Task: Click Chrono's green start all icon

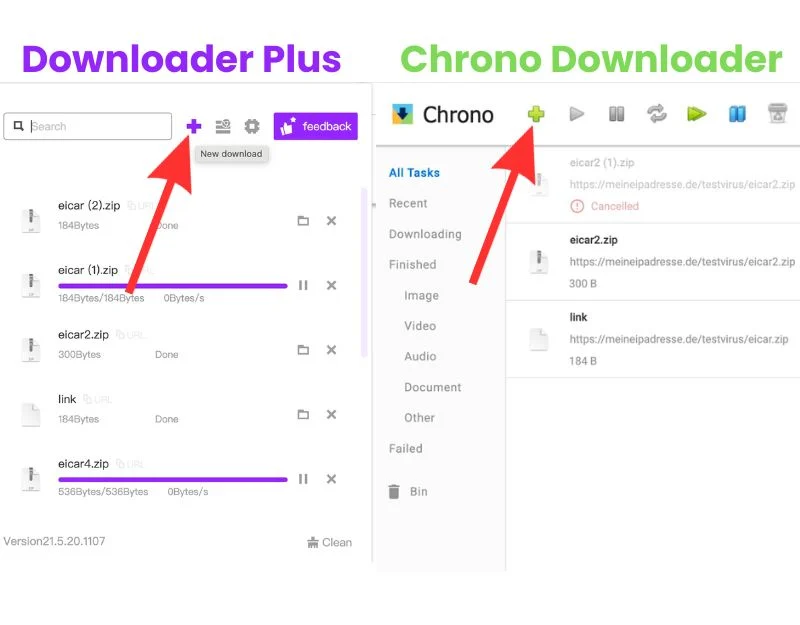Action: point(696,114)
